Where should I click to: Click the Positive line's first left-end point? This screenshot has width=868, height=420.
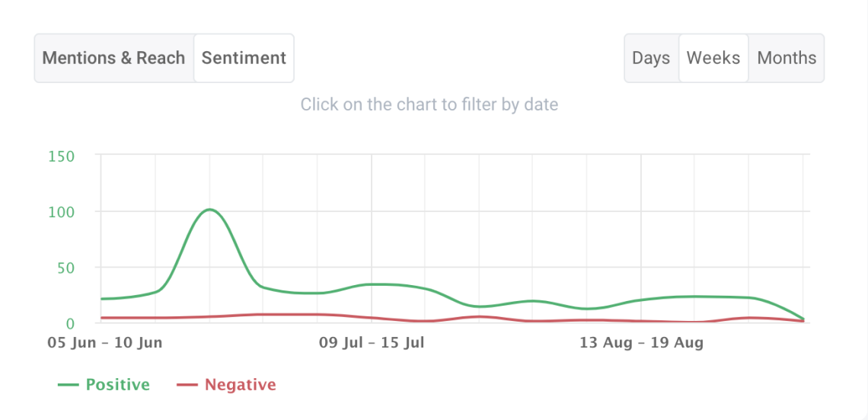pos(101,299)
